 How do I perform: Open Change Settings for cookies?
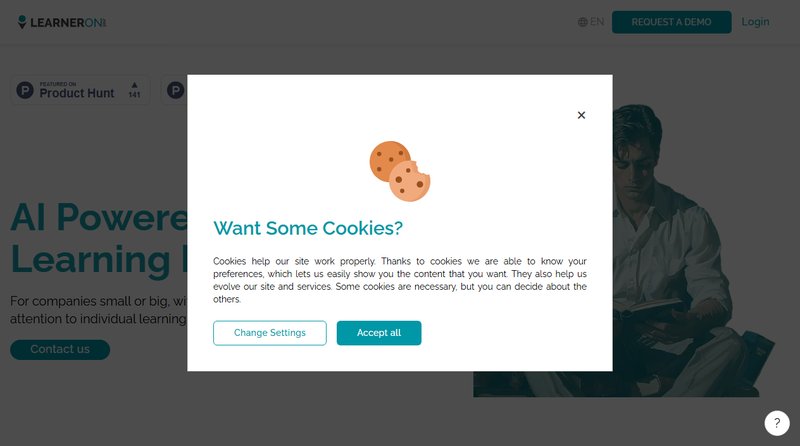coord(270,333)
